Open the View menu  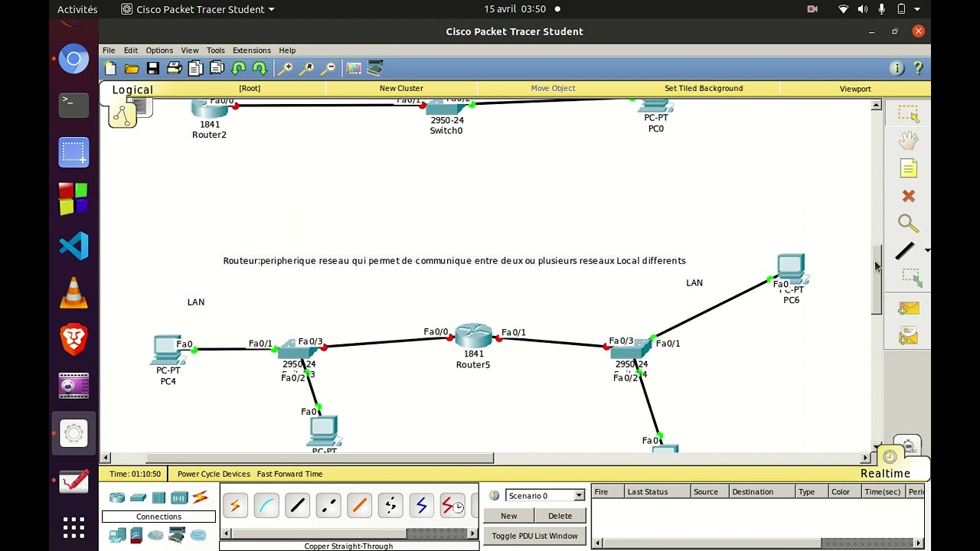click(190, 51)
